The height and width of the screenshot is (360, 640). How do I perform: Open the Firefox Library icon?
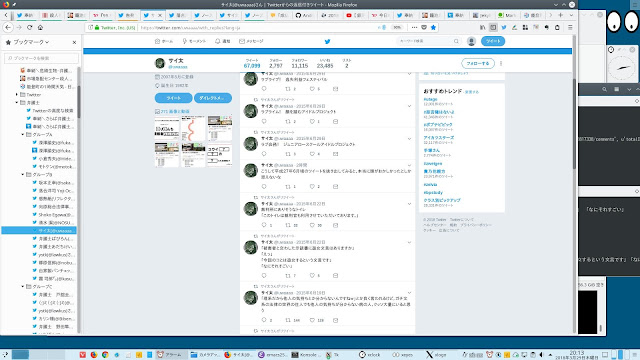[482, 27]
